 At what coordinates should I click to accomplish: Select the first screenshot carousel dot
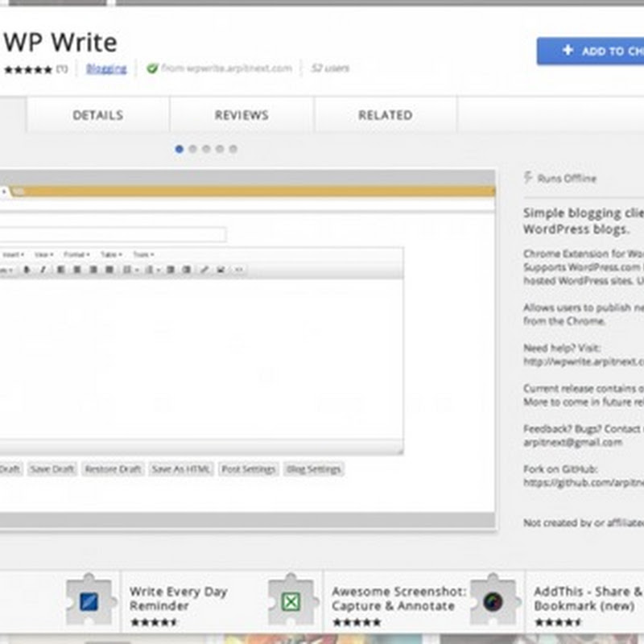pyautogui.click(x=179, y=149)
